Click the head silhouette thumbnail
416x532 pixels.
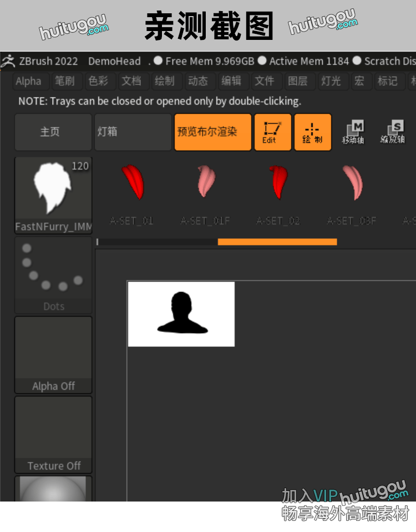181,314
